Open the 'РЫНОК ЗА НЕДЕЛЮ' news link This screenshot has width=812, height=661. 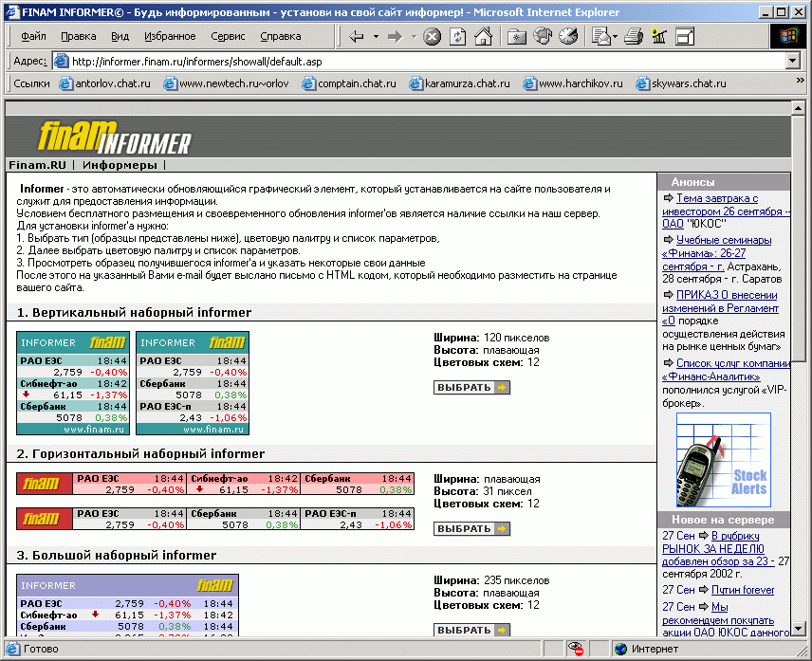718,549
